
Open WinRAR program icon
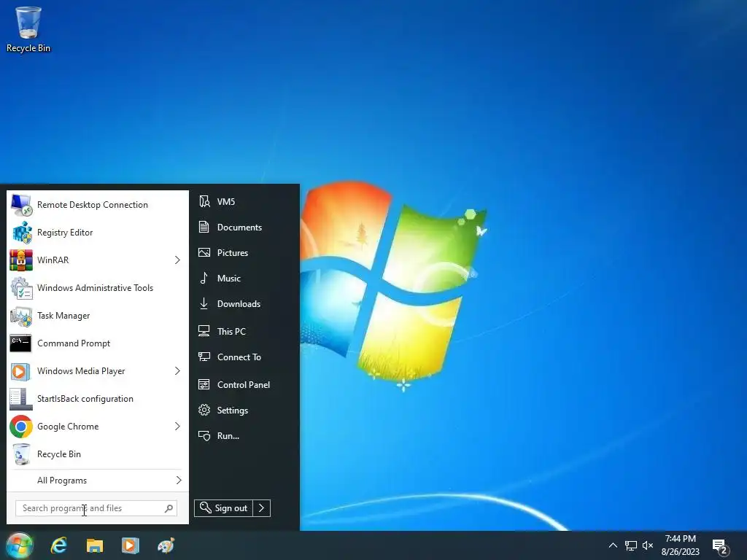click(x=21, y=260)
